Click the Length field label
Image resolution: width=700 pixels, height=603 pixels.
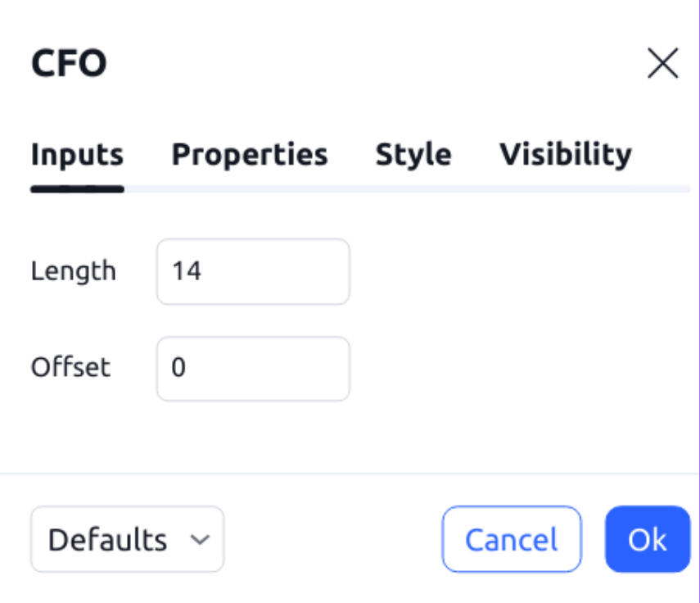tap(73, 270)
